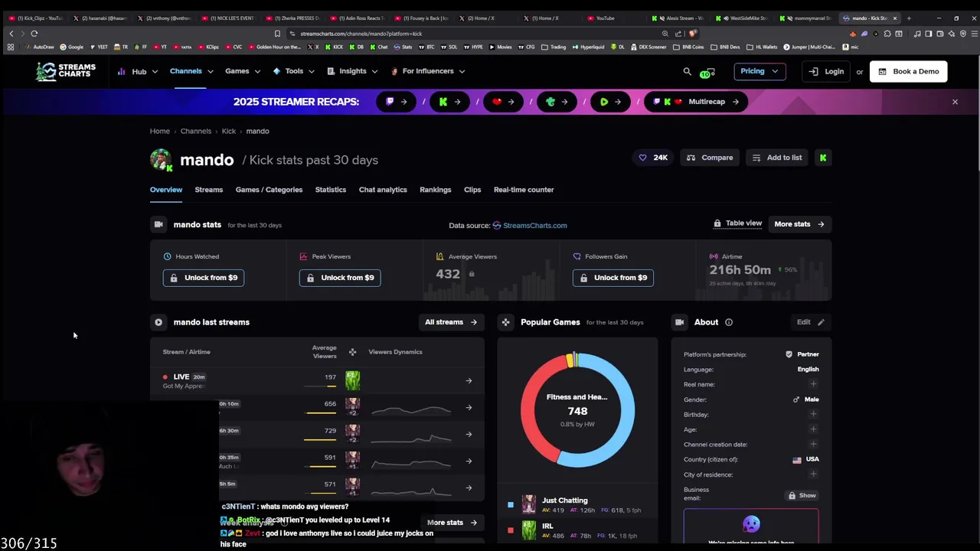This screenshot has height=551, width=980.
Task: Click the green Kick platform icon
Action: click(x=823, y=158)
